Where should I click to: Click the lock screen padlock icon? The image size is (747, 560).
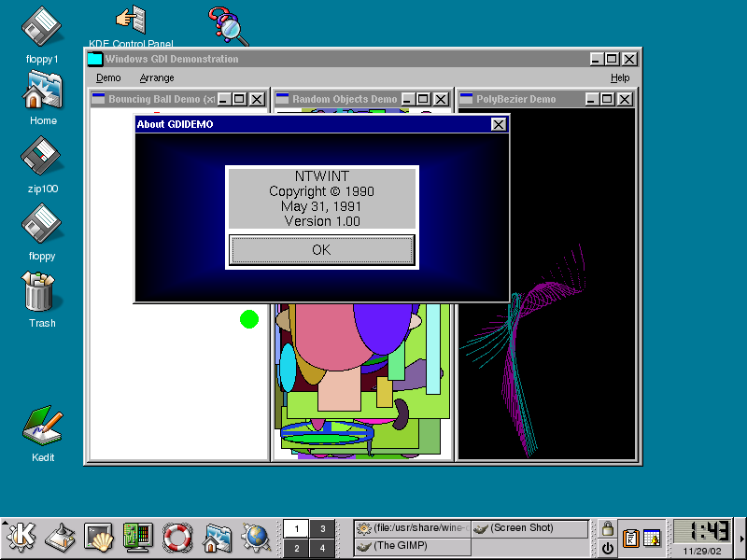[608, 528]
